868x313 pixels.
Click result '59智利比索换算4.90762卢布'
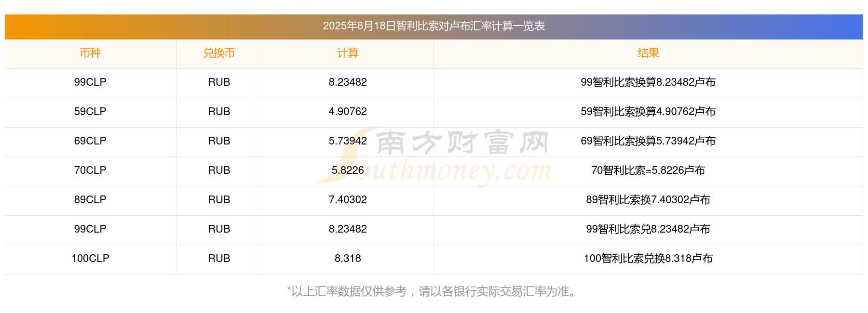pyautogui.click(x=648, y=112)
